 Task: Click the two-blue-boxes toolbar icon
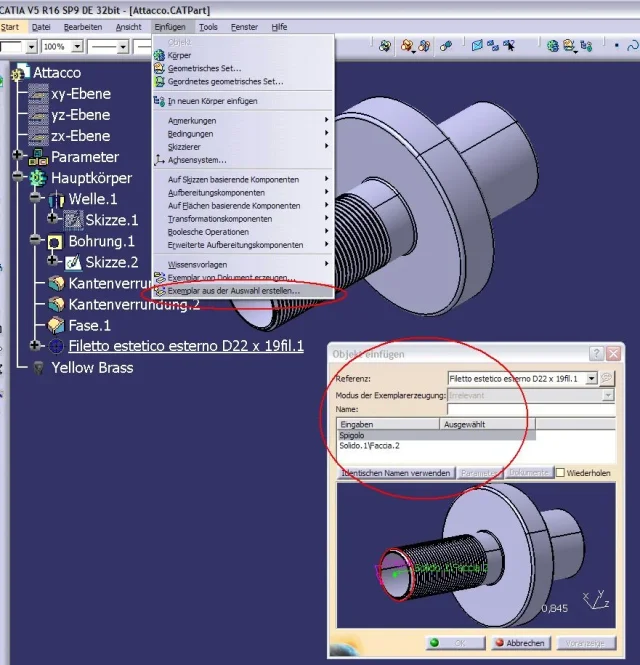(493, 45)
